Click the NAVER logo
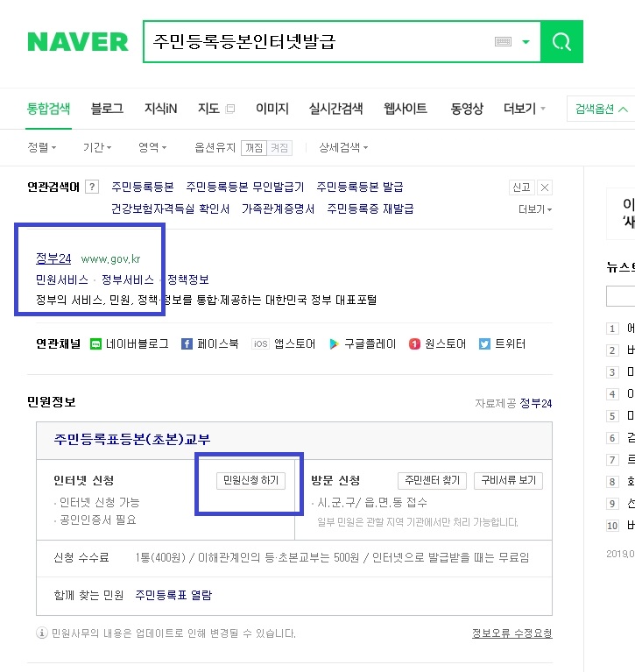The width and height of the screenshot is (635, 672). pos(78,42)
